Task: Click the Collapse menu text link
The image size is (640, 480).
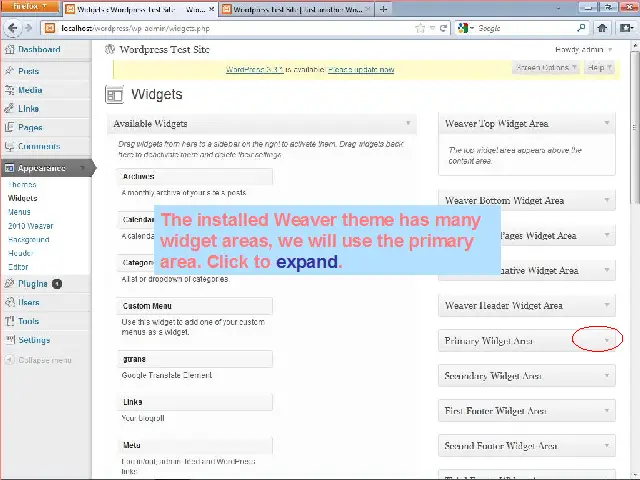Action: [x=45, y=360]
